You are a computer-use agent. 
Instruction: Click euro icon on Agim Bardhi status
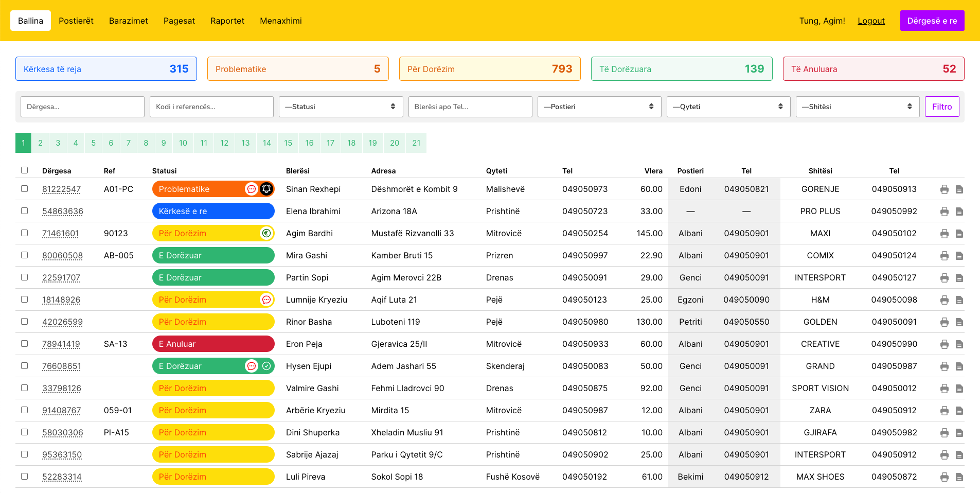[x=266, y=233]
